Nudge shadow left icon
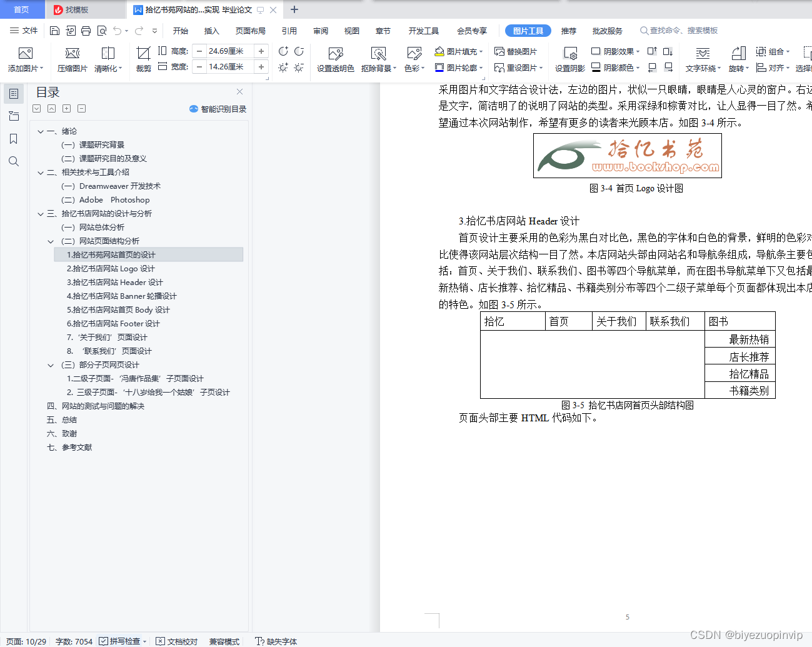This screenshot has width=812, height=647. tap(652, 67)
